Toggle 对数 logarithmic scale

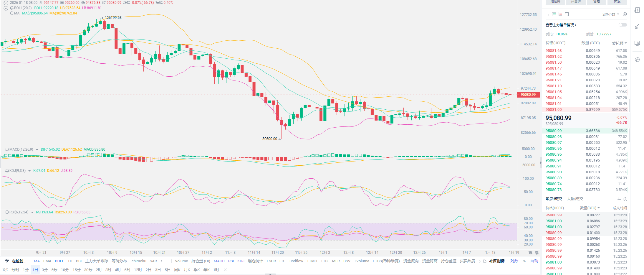point(514,261)
